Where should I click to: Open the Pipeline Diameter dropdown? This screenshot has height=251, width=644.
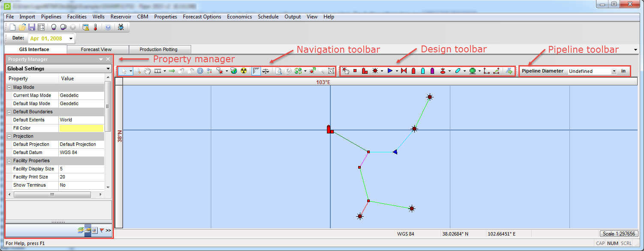pos(614,71)
